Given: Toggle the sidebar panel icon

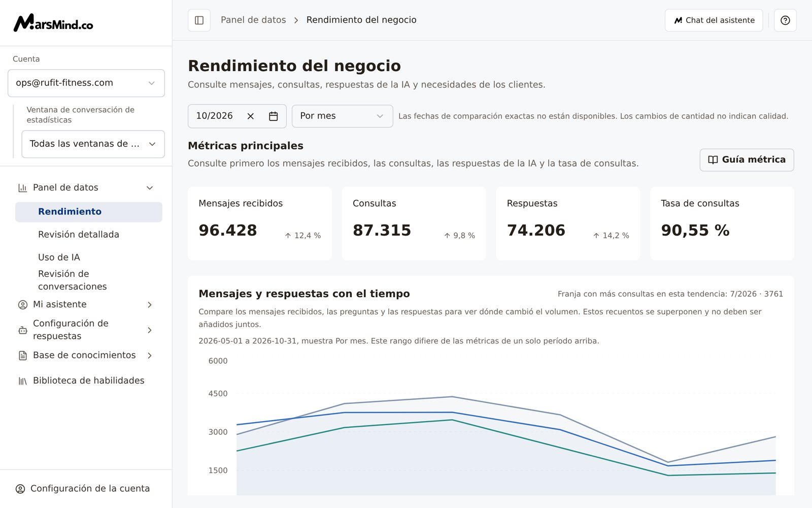Looking at the screenshot, I should click(x=199, y=20).
